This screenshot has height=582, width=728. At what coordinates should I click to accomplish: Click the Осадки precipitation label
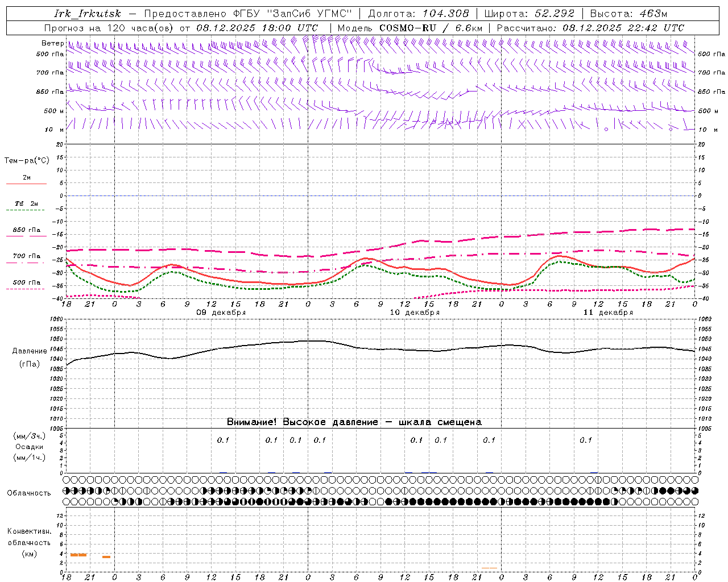point(30,447)
